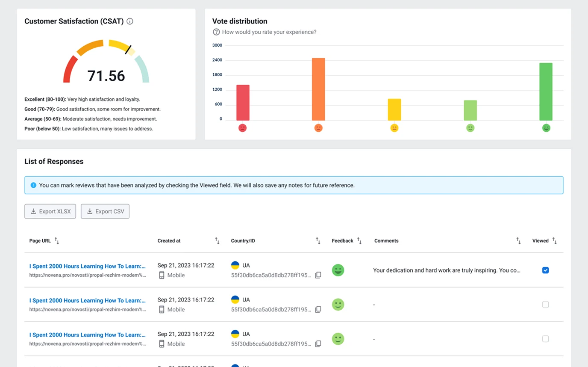
Task: Click the copy icon in the third row
Action: [x=318, y=343]
